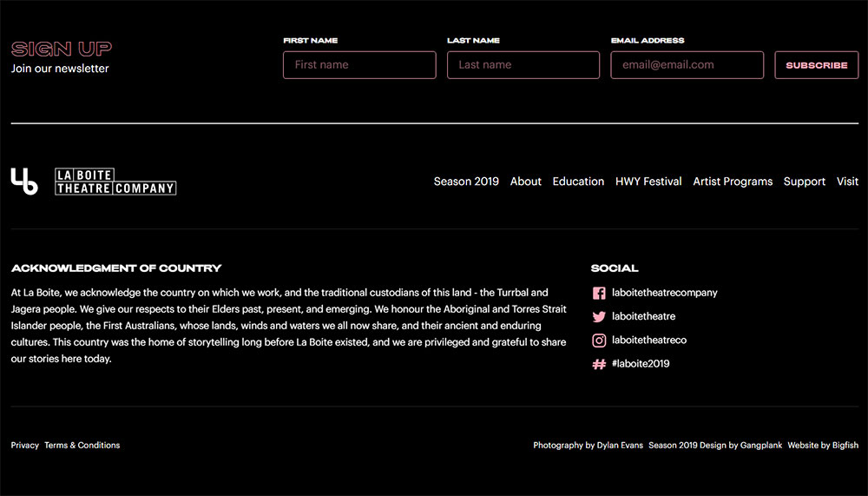The width and height of the screenshot is (868, 496).
Task: Go to the About page
Action: (526, 182)
